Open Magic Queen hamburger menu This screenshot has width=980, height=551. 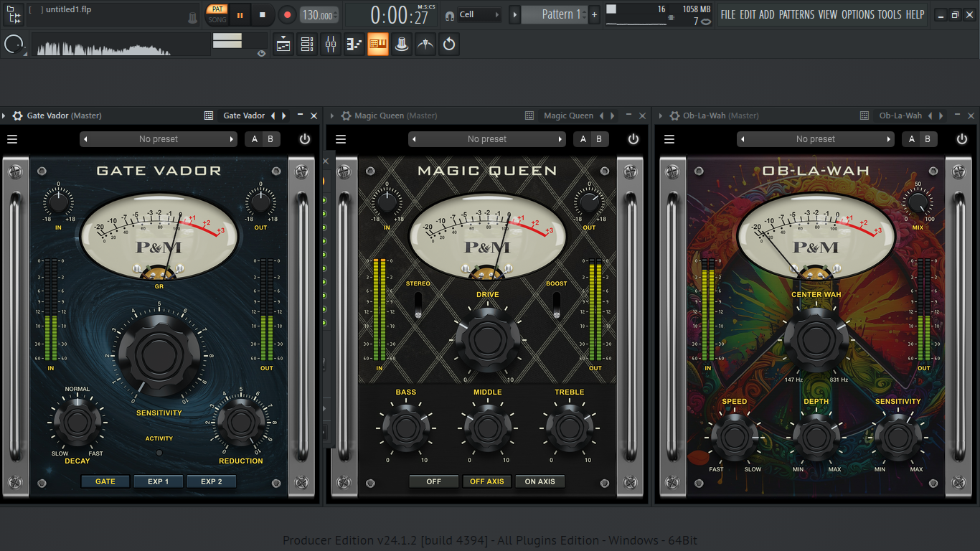[341, 139]
